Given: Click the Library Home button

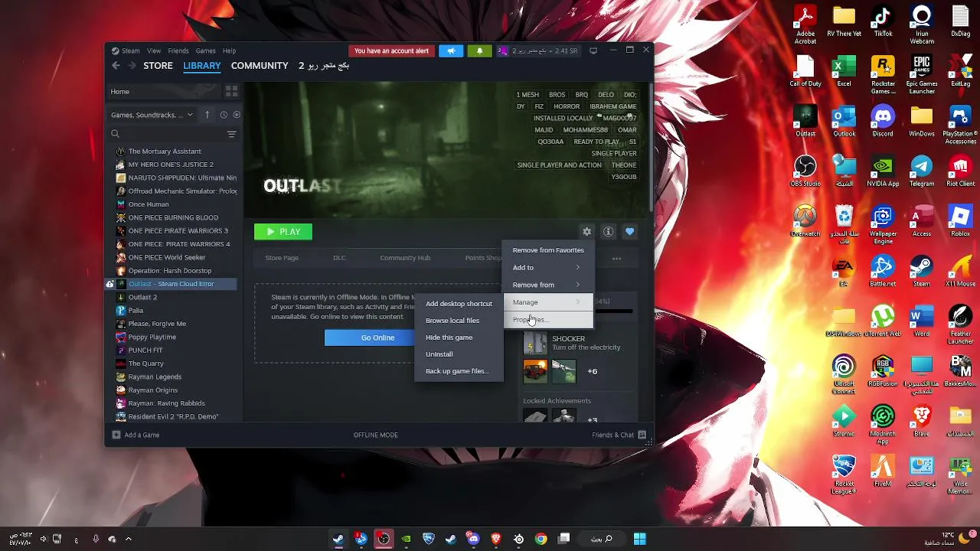Looking at the screenshot, I should point(165,91).
